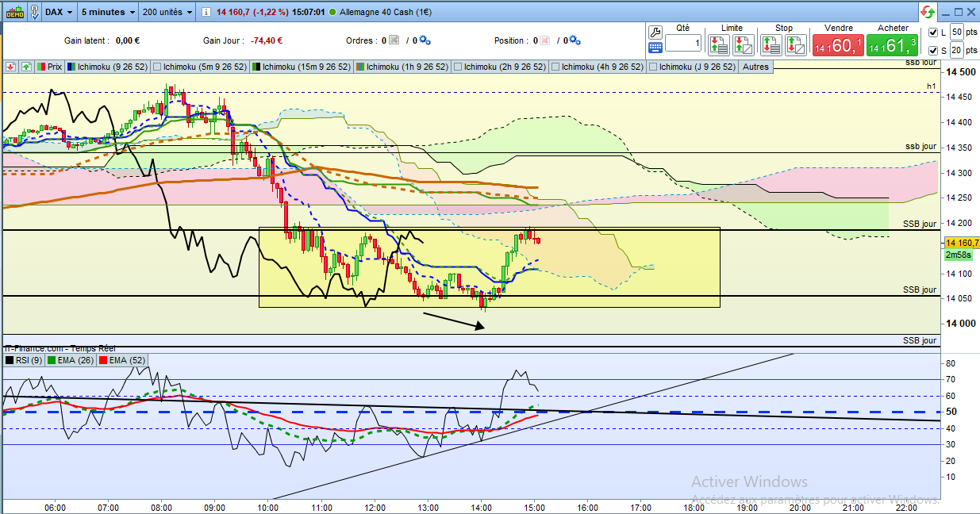This screenshot has width=980, height=514.
Task: Select the Ichimoku (1h 9 26 52) tab
Action: click(402, 67)
